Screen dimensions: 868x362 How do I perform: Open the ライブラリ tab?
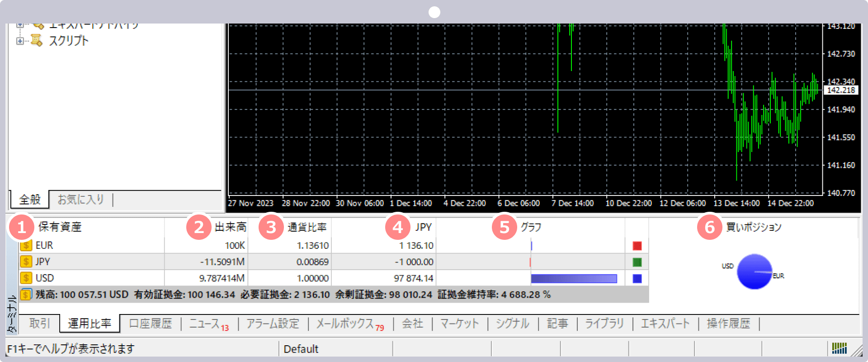(x=604, y=324)
